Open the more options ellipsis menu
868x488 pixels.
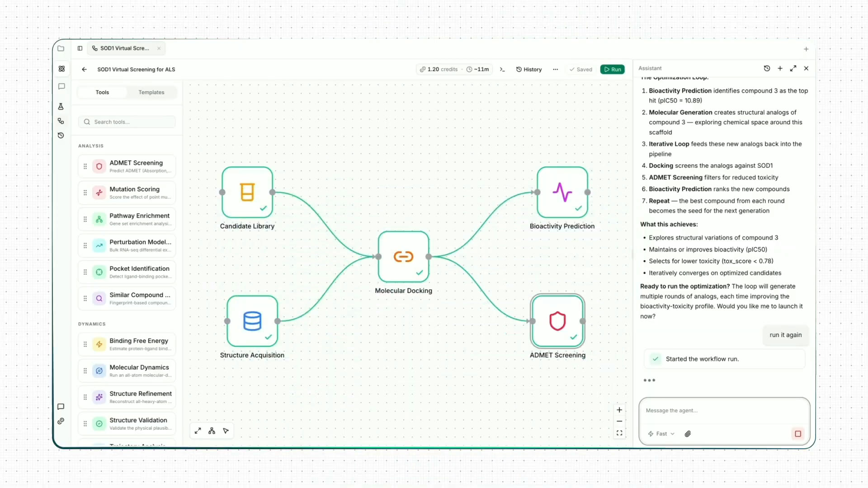pos(555,69)
